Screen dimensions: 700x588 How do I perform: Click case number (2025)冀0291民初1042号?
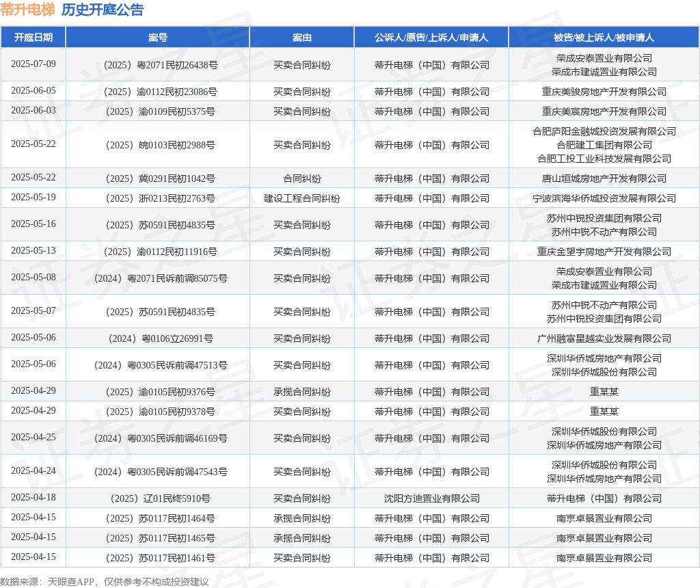[160, 178]
